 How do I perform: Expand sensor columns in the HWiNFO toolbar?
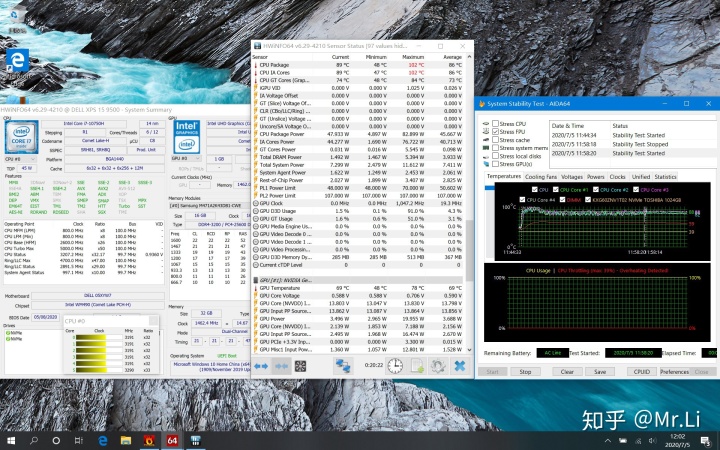coord(261,366)
